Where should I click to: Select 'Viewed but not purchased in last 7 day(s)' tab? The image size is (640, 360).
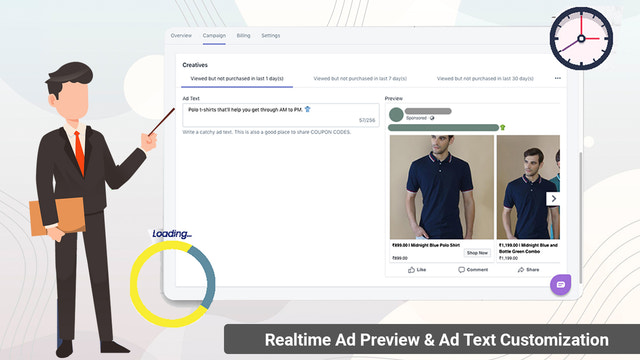[360, 78]
